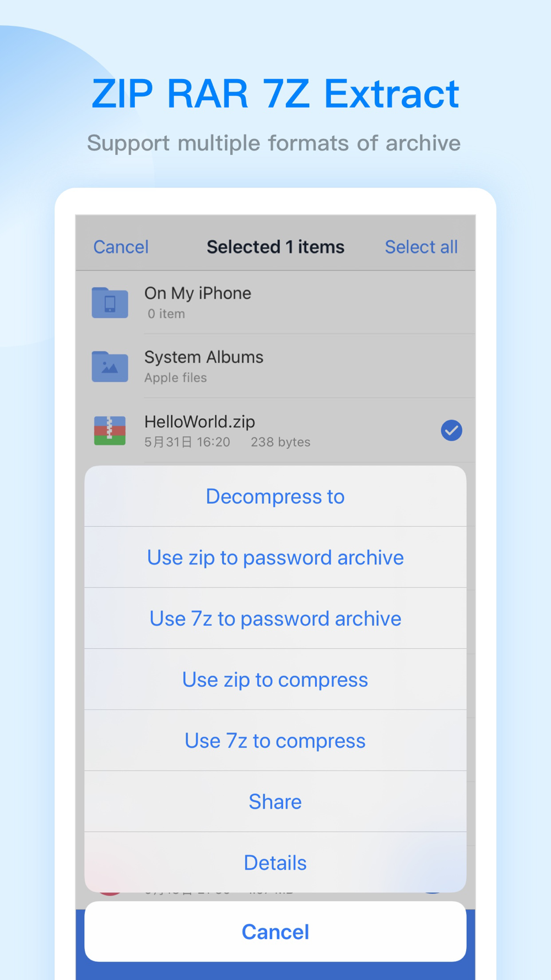Uncheck the HelloWorld.zip selection checkmark
The image size is (551, 980).
coord(451,430)
